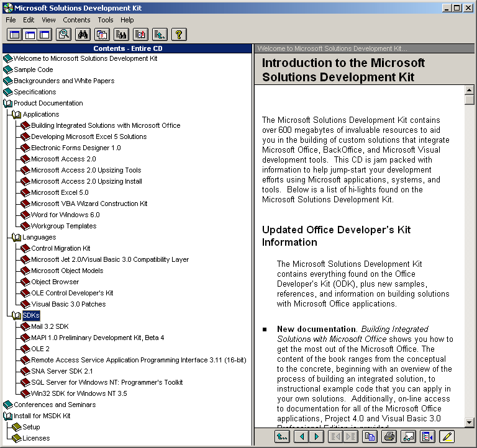
Task: Open the Tools menu
Action: click(105, 20)
